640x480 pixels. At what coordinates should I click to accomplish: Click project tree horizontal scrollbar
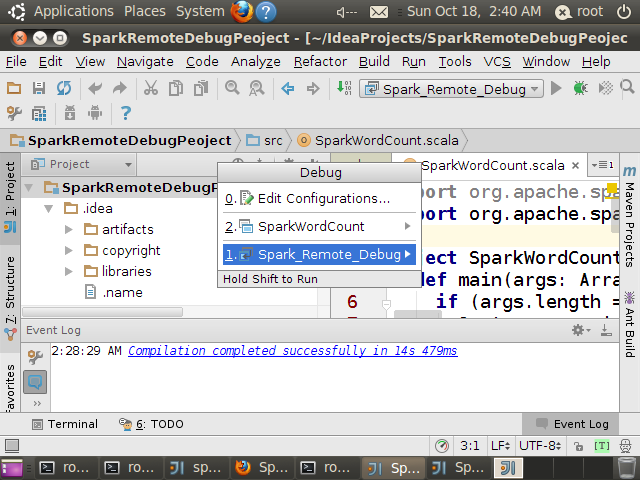pos(102,312)
